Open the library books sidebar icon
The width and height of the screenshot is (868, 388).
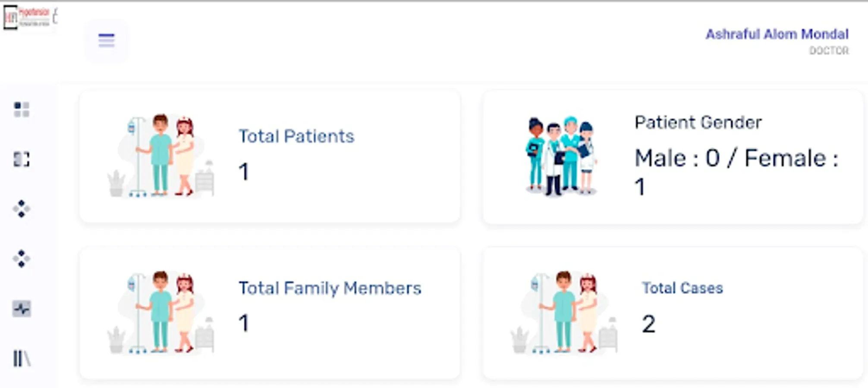tap(22, 358)
